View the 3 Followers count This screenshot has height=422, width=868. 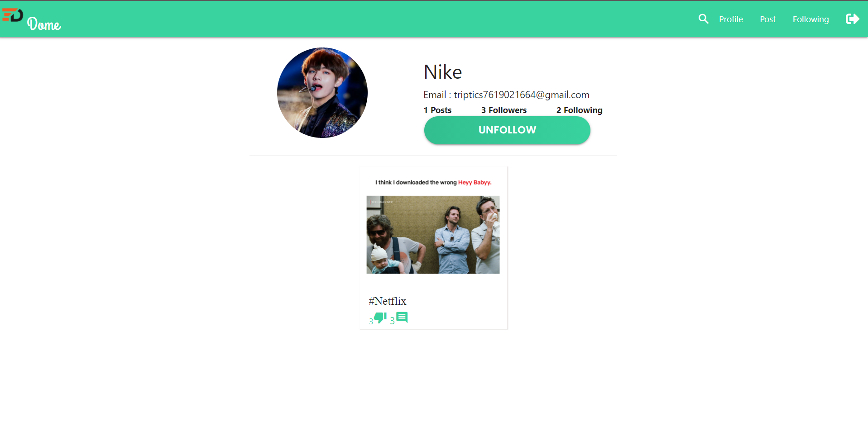[x=504, y=110]
